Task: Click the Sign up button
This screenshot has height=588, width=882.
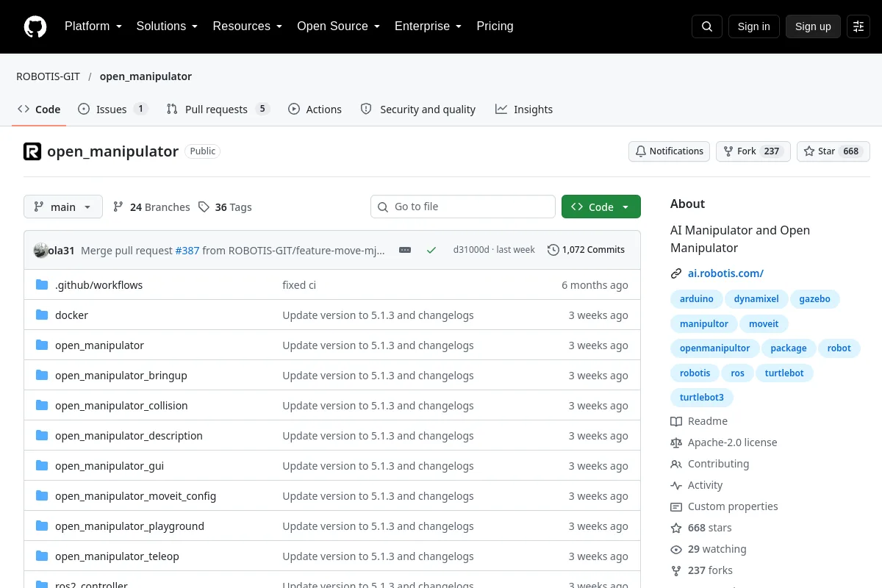Action: [x=813, y=26]
